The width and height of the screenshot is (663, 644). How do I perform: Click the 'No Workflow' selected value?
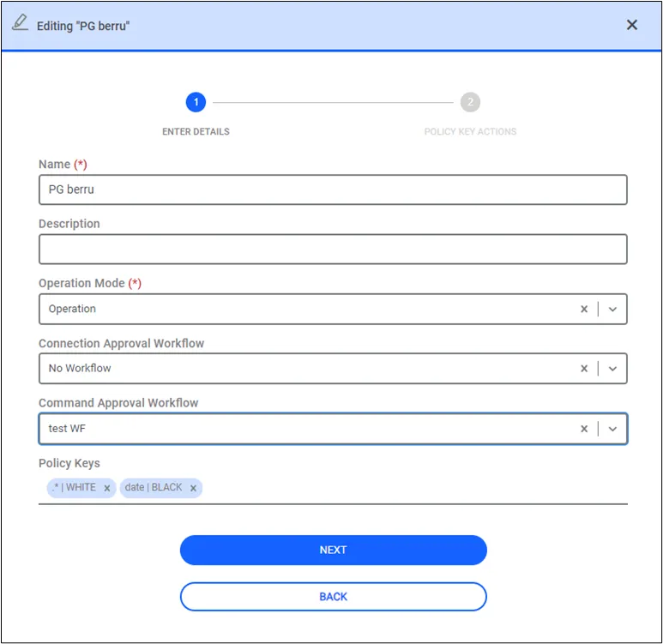pos(80,368)
